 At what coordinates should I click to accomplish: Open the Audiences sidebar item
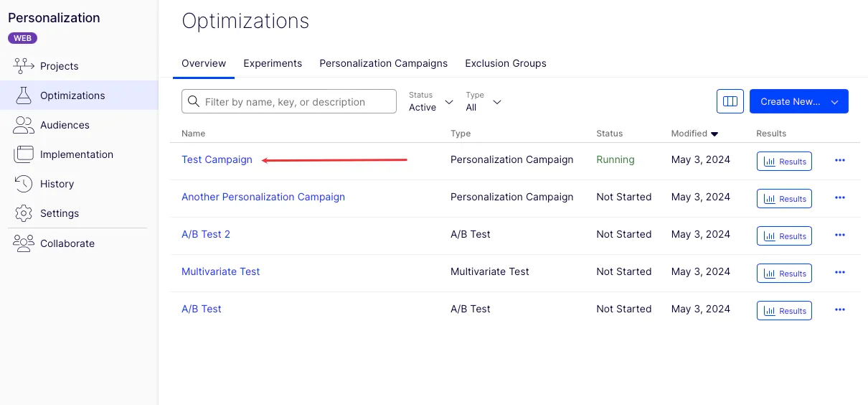(52, 125)
